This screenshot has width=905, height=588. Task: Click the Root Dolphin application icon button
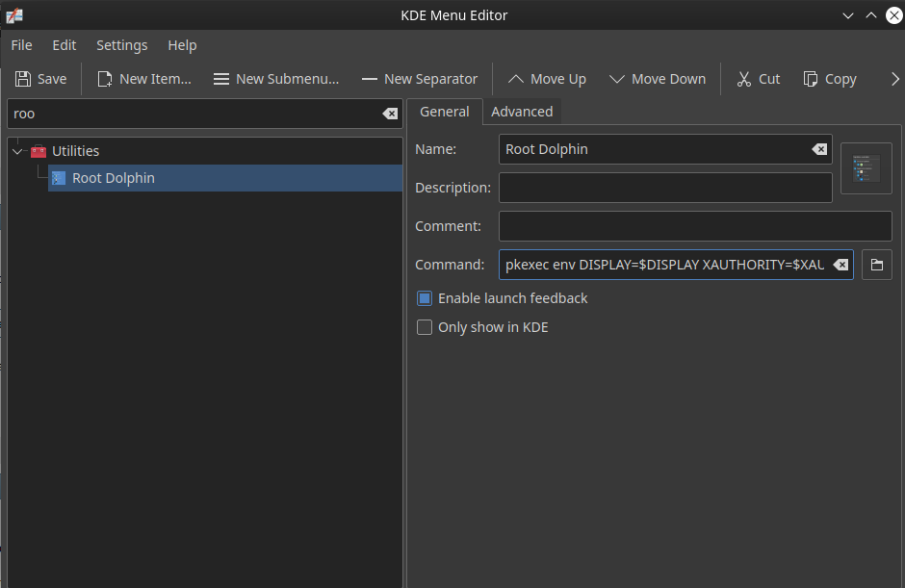click(x=866, y=168)
